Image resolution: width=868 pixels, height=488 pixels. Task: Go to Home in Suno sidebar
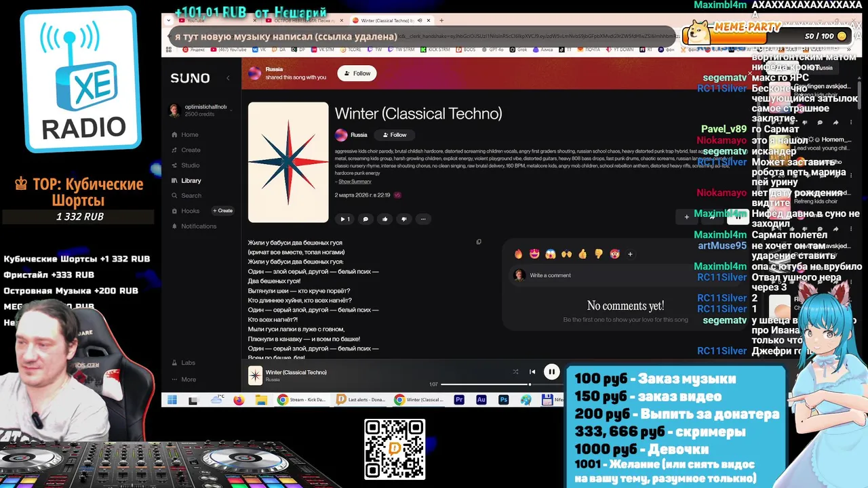tap(185, 135)
